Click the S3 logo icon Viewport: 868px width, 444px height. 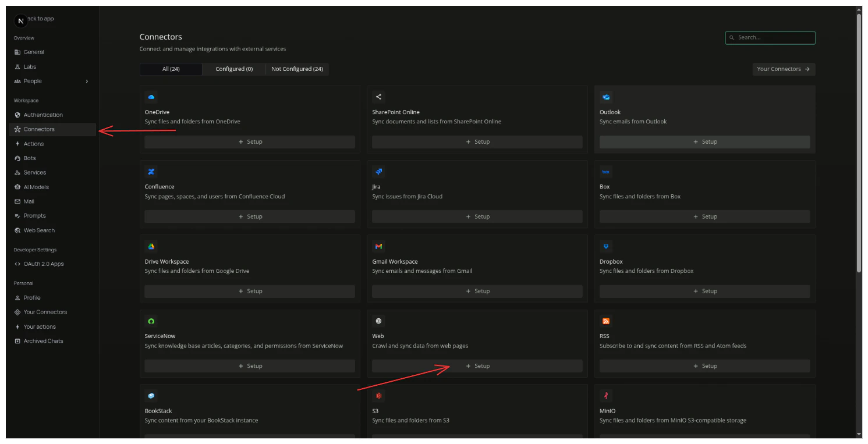coord(379,396)
